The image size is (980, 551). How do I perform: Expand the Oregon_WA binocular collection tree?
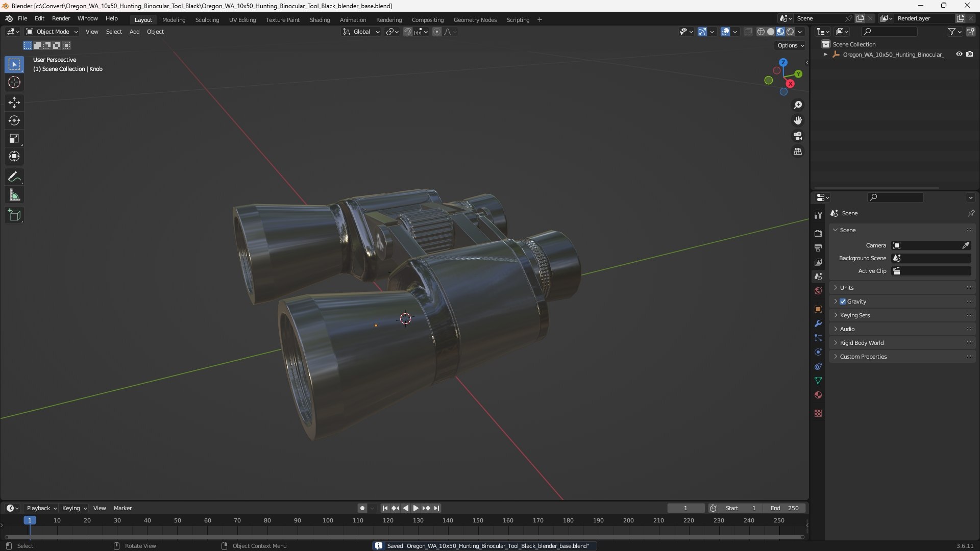point(825,54)
